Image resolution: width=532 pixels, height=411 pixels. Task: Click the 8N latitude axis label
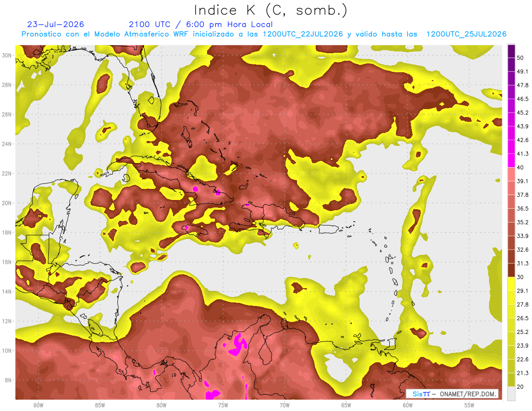(8, 380)
